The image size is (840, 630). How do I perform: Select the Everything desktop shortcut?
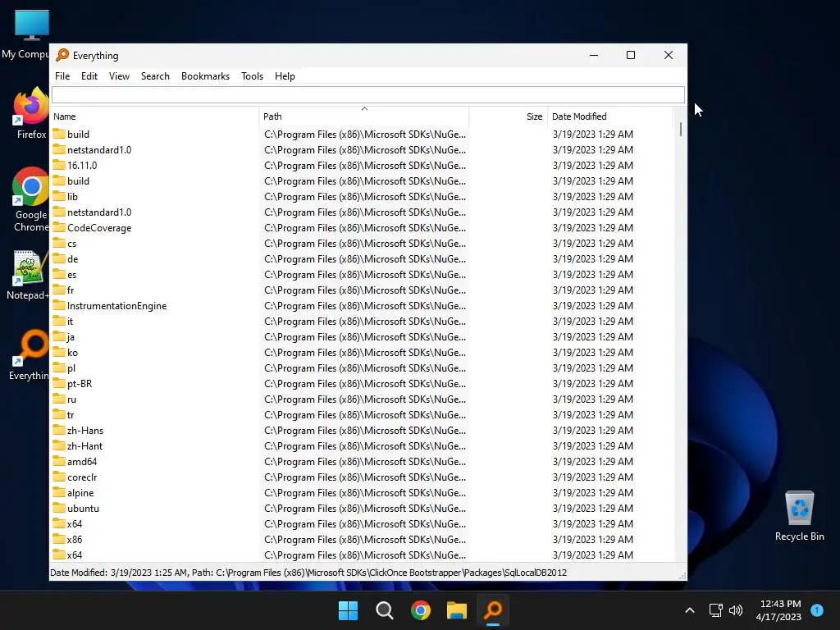pyautogui.click(x=30, y=354)
